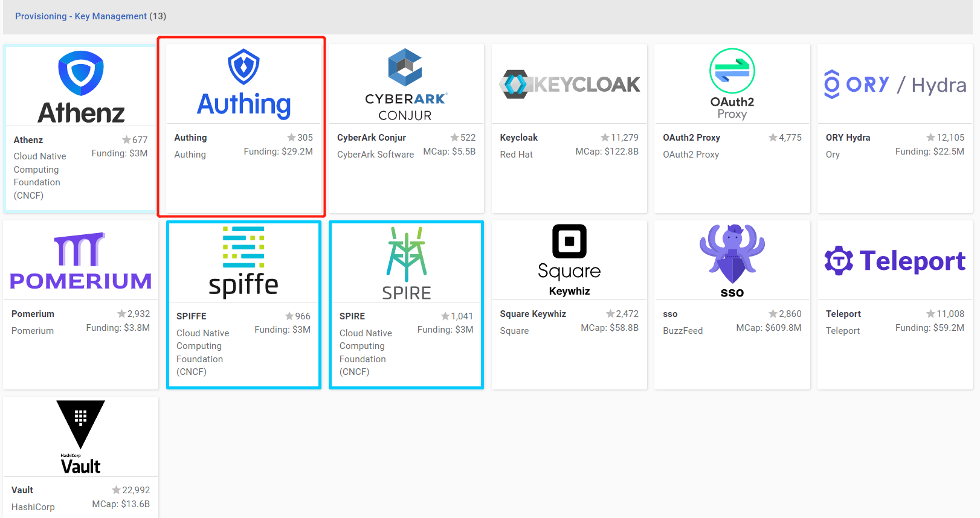Select the SPIRE card title
980x518 pixels.
[x=352, y=316]
